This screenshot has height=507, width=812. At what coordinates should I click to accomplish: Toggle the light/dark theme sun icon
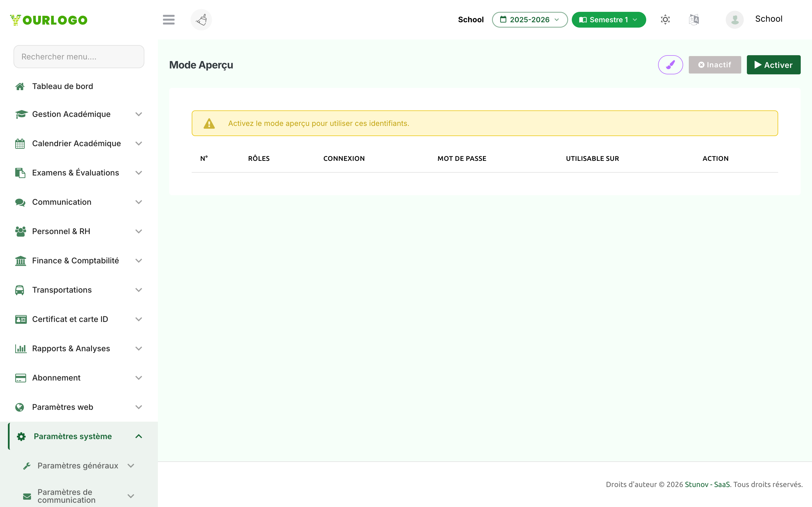(665, 20)
